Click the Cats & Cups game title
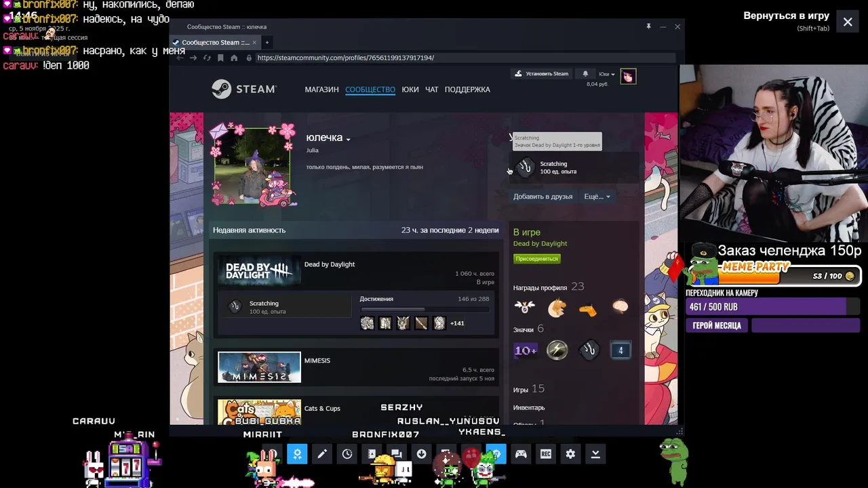The width and height of the screenshot is (868, 488). coord(322,409)
